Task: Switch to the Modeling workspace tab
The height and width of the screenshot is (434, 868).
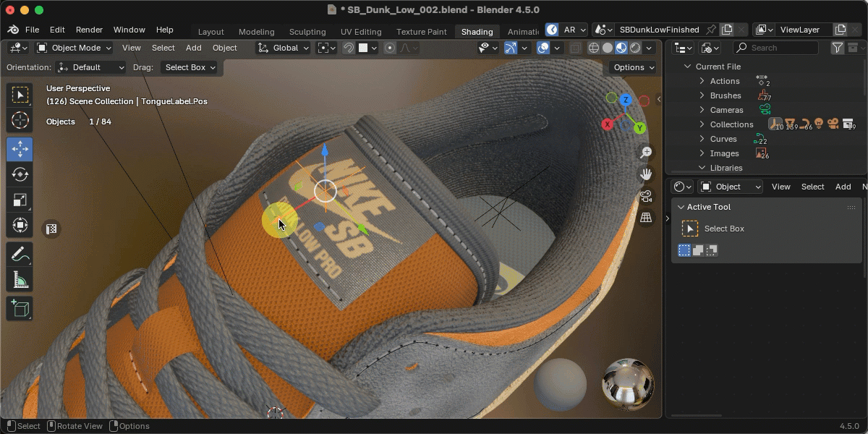Action: coord(257,32)
